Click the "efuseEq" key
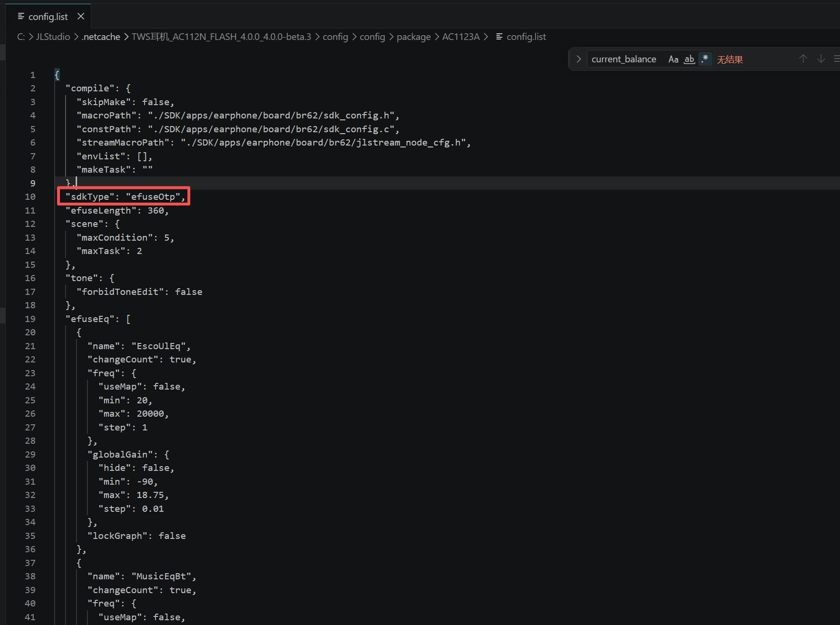 pos(90,319)
